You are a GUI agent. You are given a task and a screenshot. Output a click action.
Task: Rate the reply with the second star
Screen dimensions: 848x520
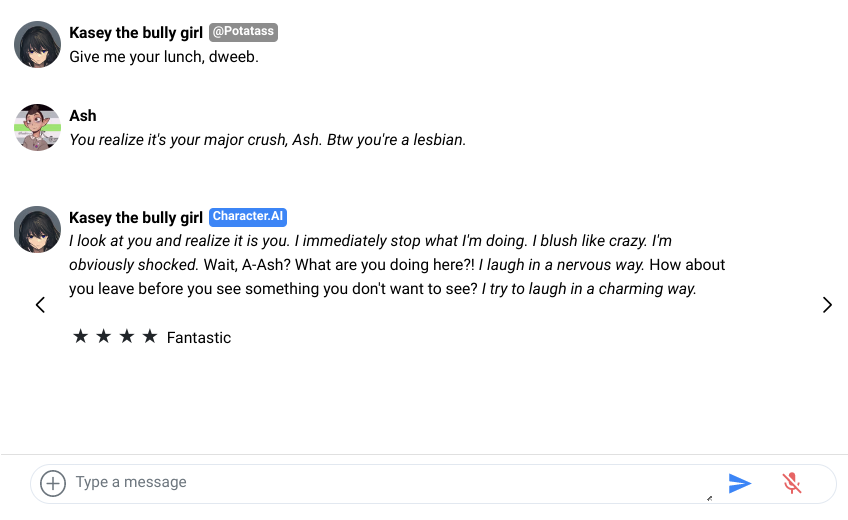pyautogui.click(x=104, y=337)
